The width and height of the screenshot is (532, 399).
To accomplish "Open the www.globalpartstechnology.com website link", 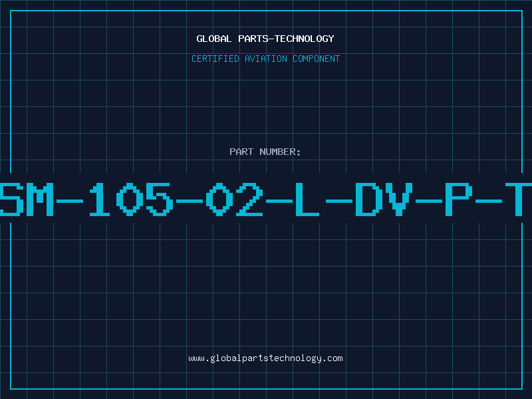I will coord(265,358).
